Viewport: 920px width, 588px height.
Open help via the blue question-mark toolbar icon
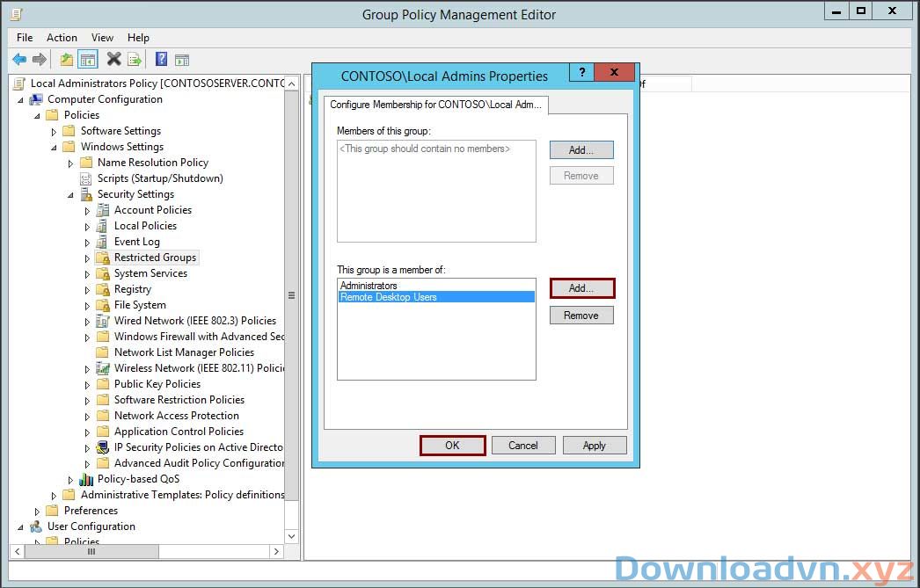pyautogui.click(x=161, y=59)
